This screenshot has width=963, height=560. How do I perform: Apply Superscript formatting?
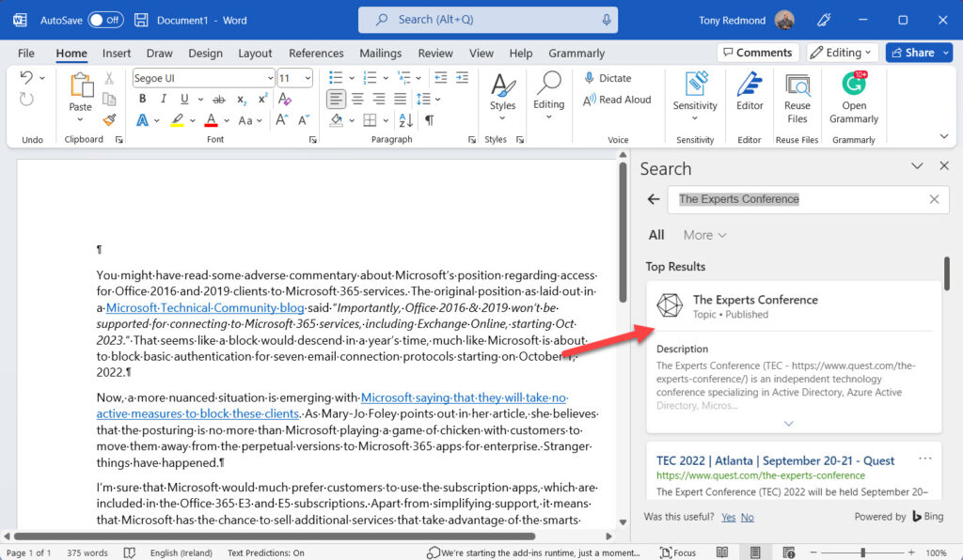tap(263, 99)
